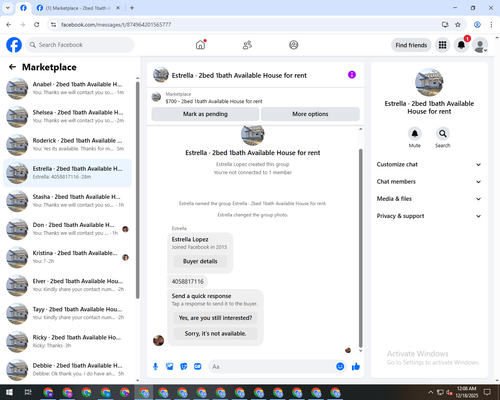Open Stasha conversation
Screen dimensions: 500x400
point(67,201)
